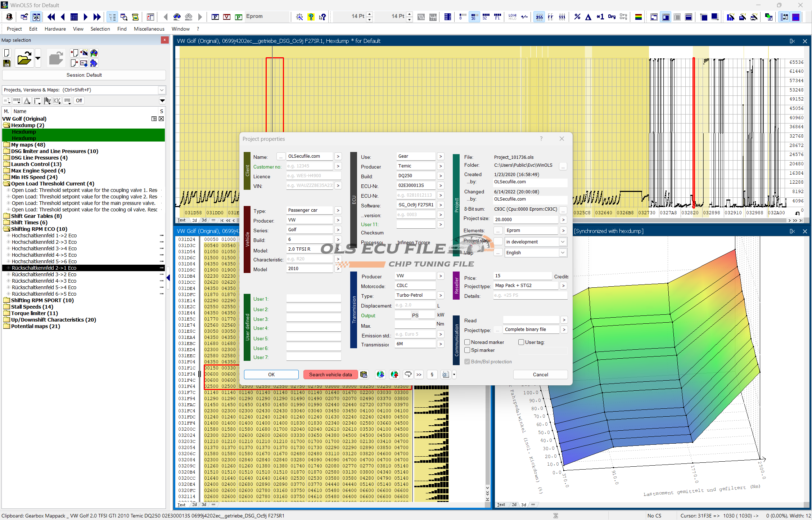The image size is (812, 520).
Task: Click the percent display toolbar icon
Action: point(577,17)
